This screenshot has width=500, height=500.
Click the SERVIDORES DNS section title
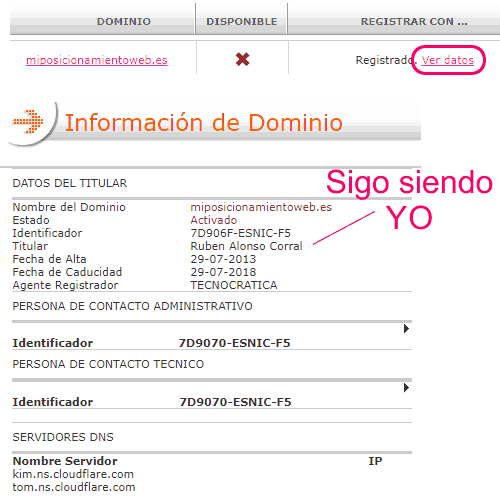tap(63, 437)
